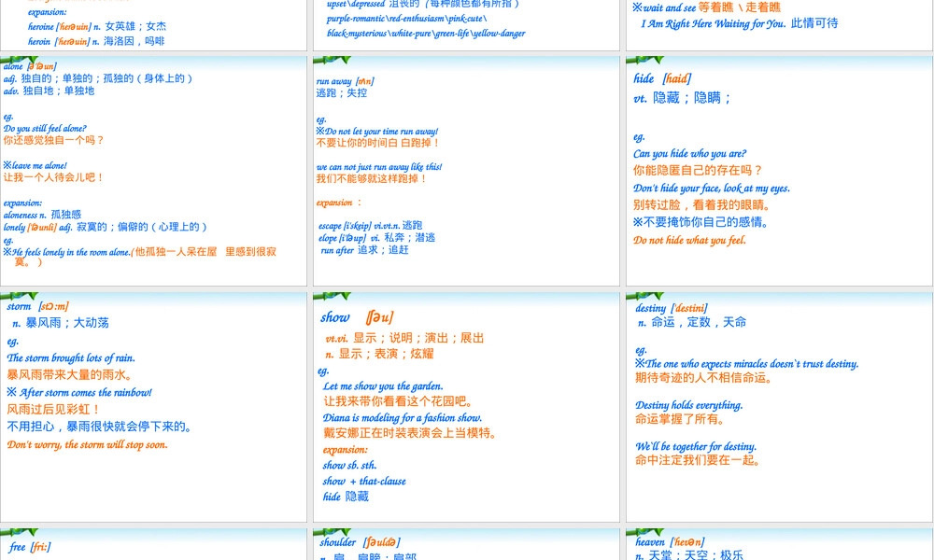Select the 'free' slide thumbnail
The image size is (934, 560).
point(154,544)
